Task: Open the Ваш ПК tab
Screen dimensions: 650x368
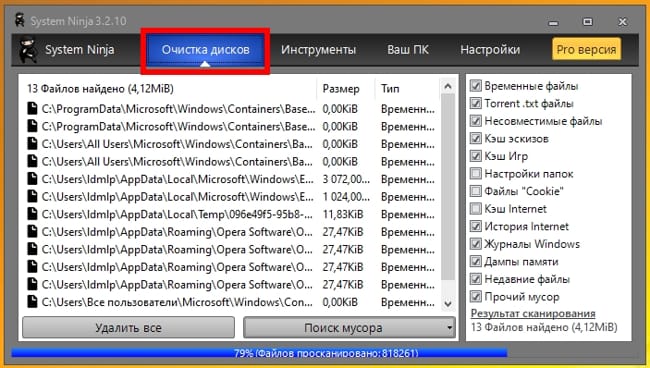Action: [x=408, y=50]
